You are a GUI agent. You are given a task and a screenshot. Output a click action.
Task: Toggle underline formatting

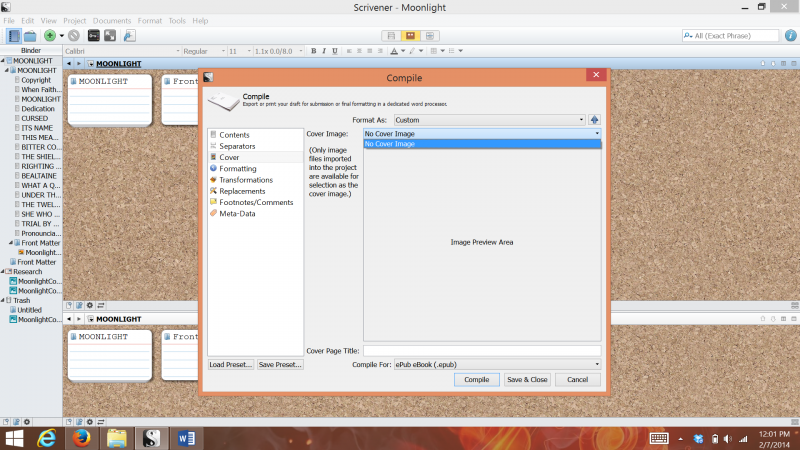(335, 51)
